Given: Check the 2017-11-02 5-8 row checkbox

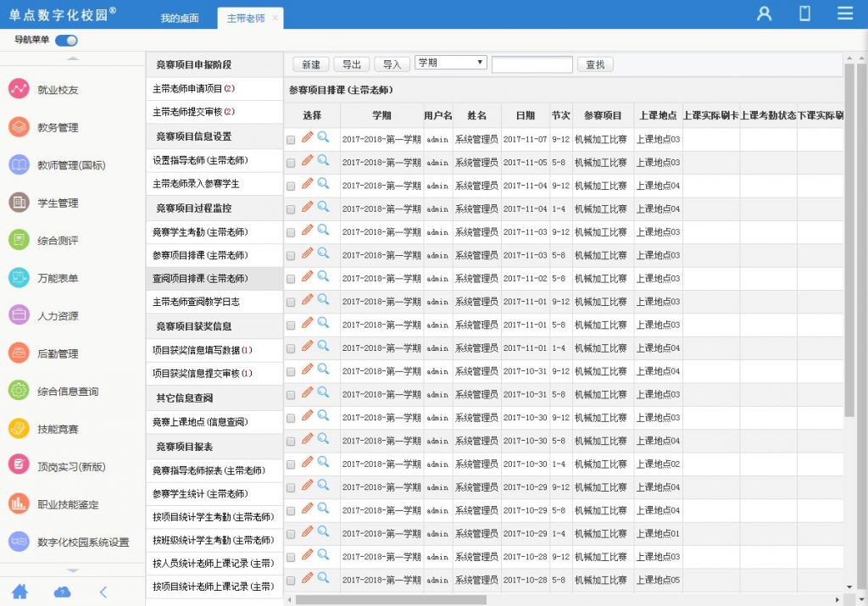Looking at the screenshot, I should pos(291,280).
